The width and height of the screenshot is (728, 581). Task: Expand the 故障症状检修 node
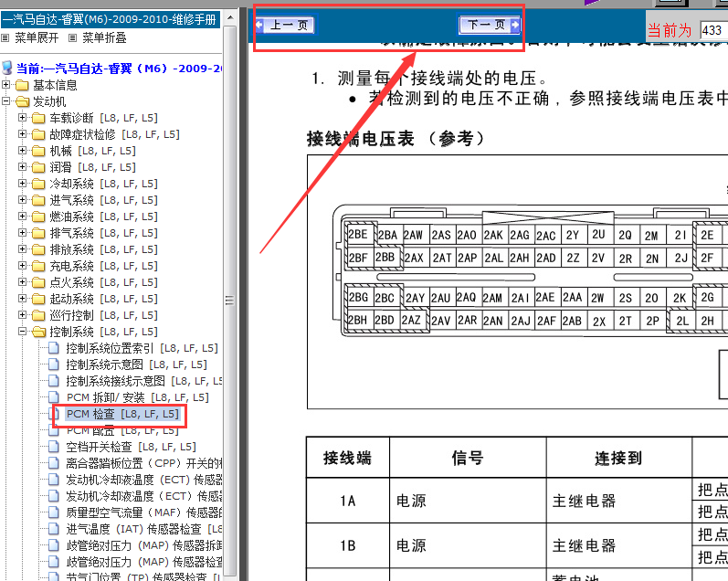point(22,133)
